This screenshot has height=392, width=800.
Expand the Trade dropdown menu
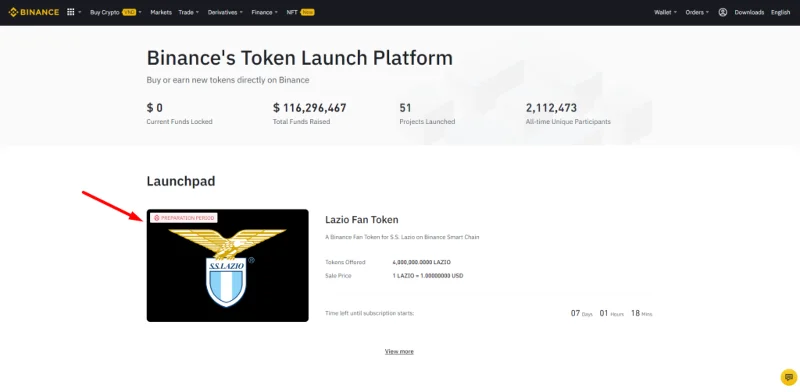point(189,12)
